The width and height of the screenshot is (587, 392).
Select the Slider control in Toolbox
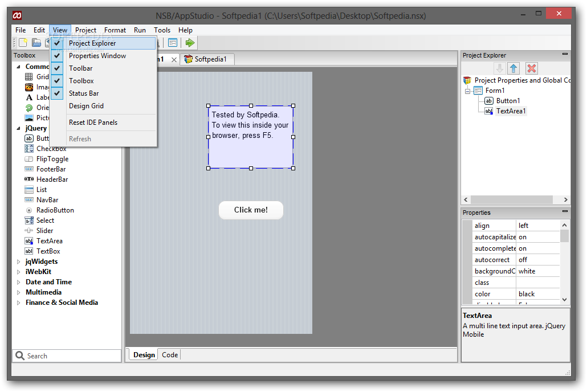point(39,231)
